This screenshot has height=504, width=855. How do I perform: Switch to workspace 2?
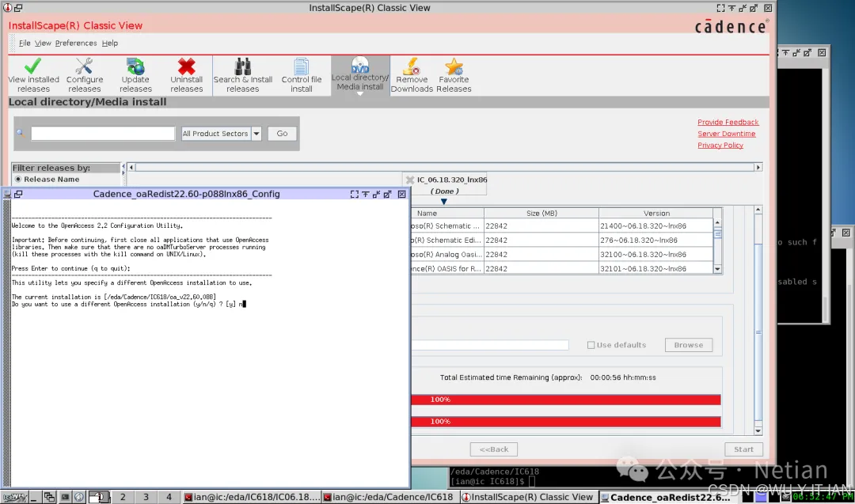123,497
